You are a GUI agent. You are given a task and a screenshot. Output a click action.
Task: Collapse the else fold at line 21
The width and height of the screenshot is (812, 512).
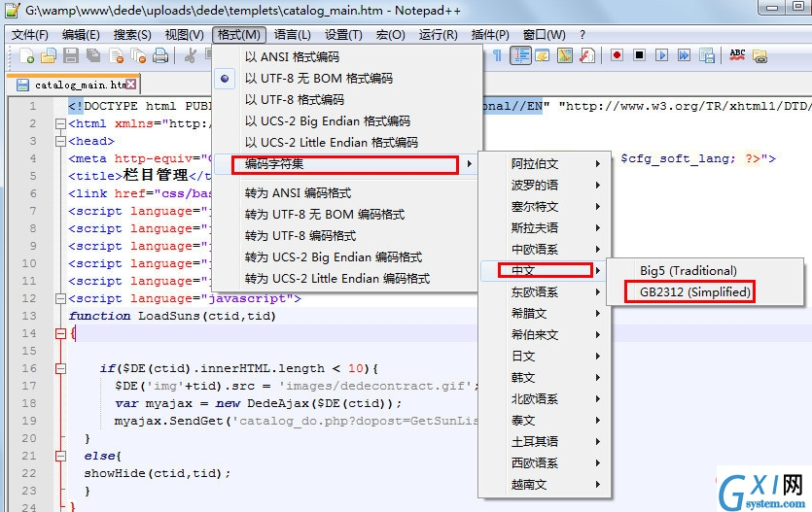[60, 456]
